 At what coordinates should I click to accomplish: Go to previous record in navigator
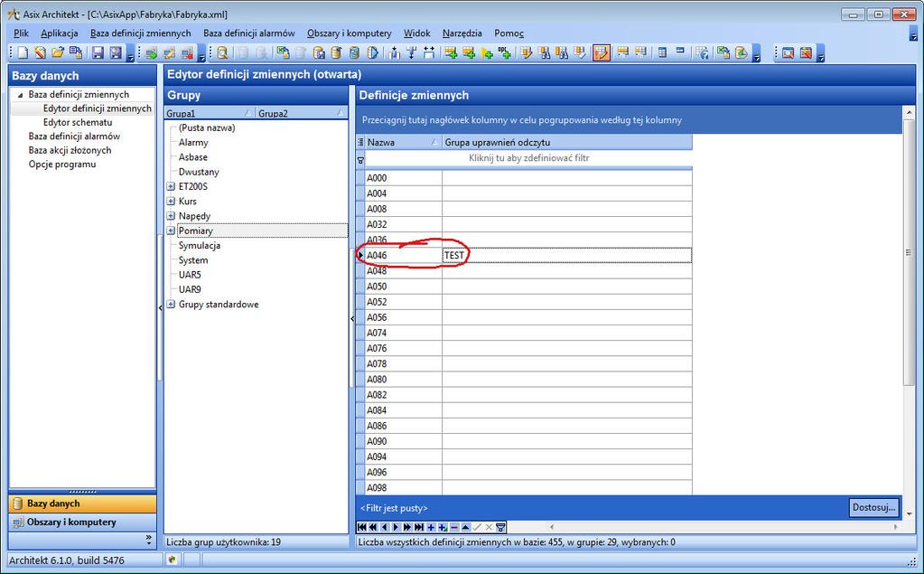[385, 527]
